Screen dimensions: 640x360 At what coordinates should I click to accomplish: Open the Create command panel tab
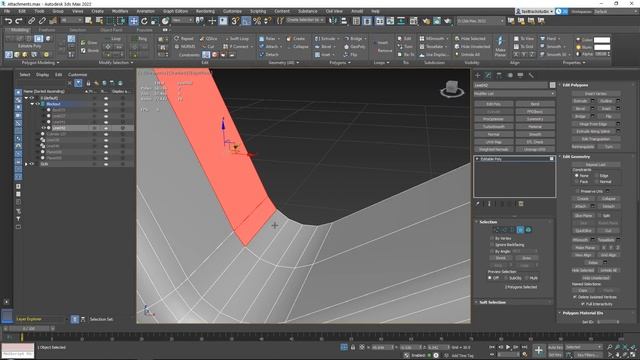[x=478, y=75]
